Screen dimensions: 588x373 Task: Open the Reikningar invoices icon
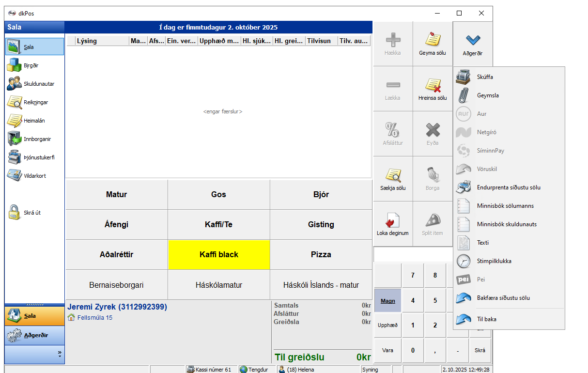tap(14, 102)
